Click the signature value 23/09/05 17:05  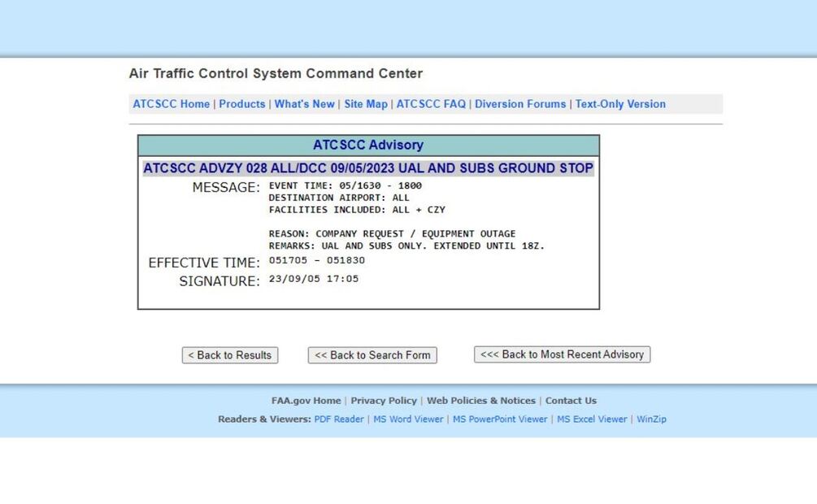pyautogui.click(x=314, y=279)
